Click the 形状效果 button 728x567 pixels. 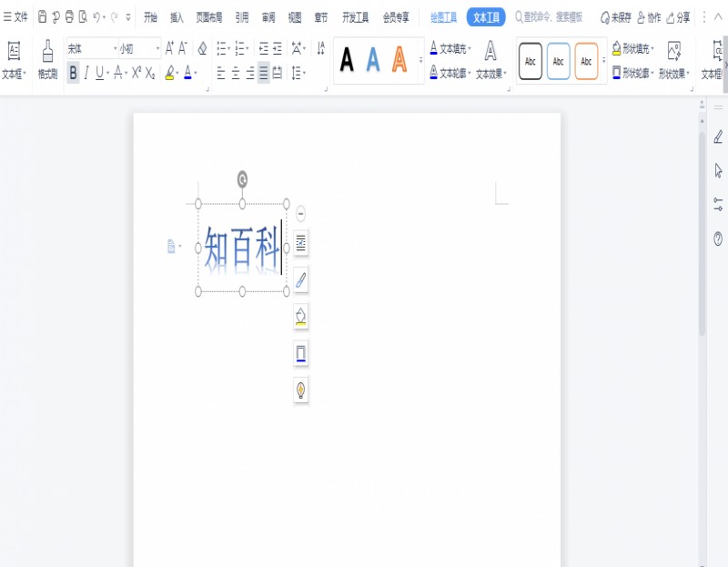click(674, 59)
